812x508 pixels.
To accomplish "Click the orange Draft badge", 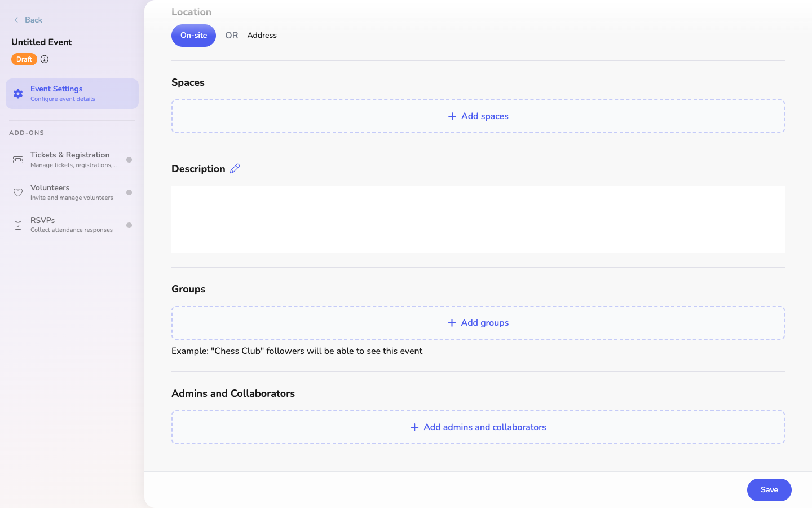I will pos(24,59).
